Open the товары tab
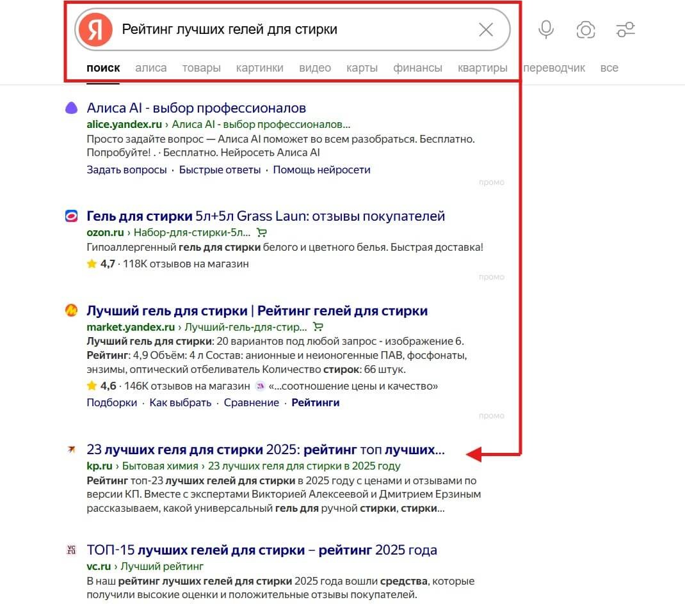 [201, 68]
